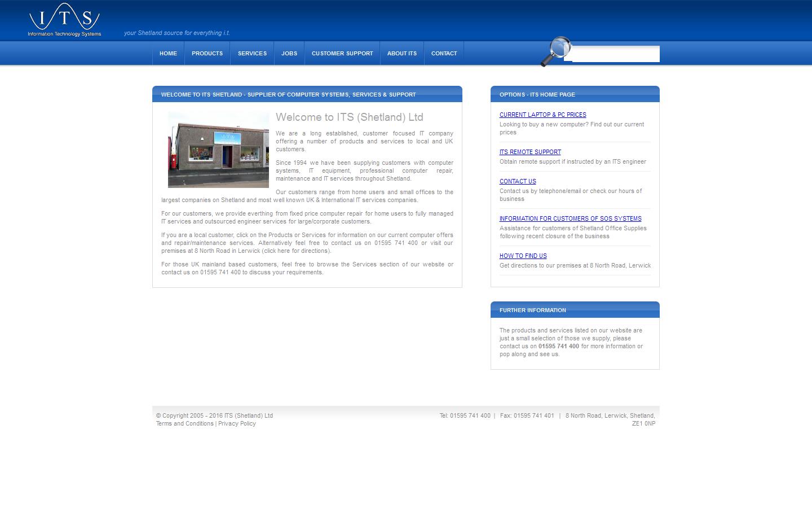Click the ITS storefront photo
Screen dimensions: 812x508
[x=218, y=149]
